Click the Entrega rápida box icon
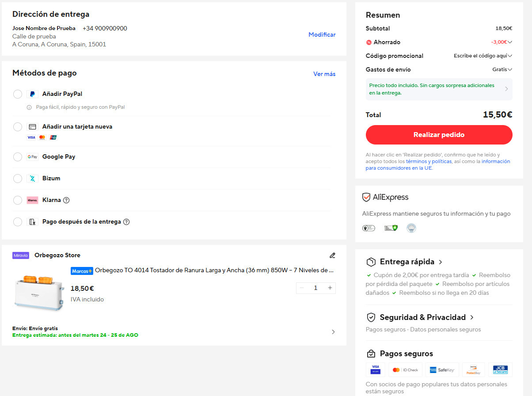 pyautogui.click(x=371, y=262)
